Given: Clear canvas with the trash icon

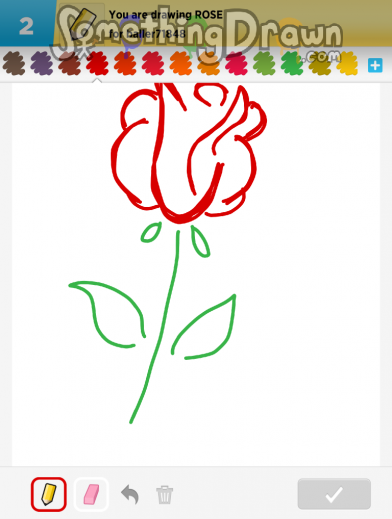Looking at the screenshot, I should [x=165, y=495].
